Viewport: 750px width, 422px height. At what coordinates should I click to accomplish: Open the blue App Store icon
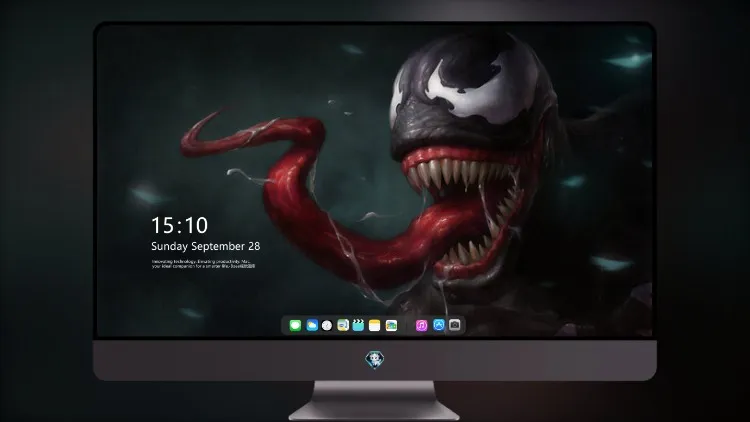[x=439, y=325]
